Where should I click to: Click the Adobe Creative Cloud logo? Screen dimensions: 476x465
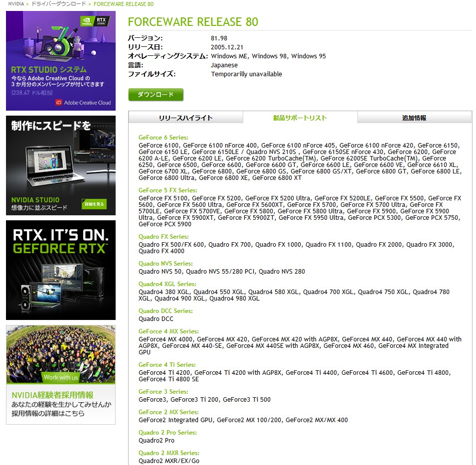pos(83,103)
